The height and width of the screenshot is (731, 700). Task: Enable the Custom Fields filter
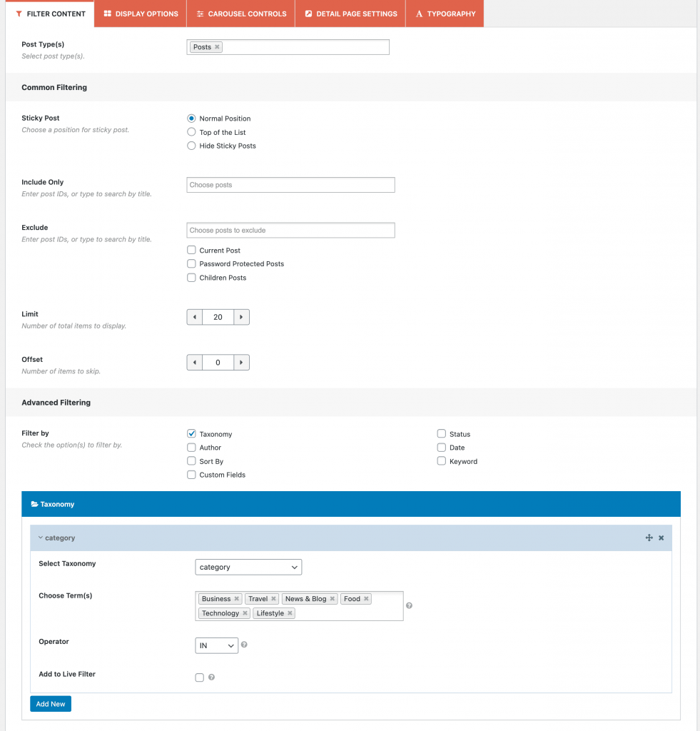191,475
